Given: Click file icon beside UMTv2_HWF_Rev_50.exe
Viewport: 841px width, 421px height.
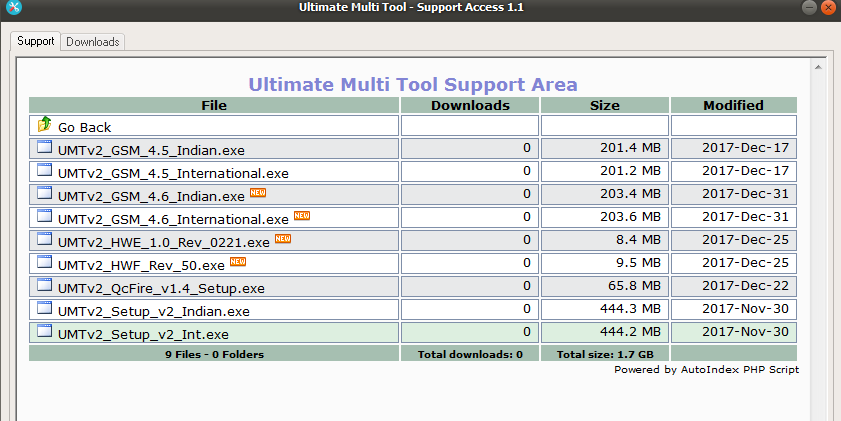Looking at the screenshot, I should pos(45,262).
